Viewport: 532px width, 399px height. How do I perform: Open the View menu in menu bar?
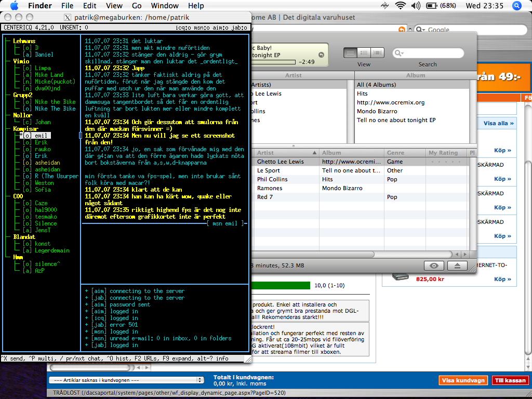click(114, 6)
